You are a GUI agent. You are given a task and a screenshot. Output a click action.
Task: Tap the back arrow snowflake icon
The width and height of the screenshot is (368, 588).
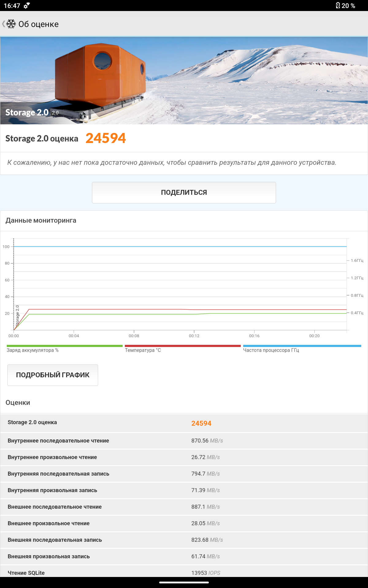click(x=9, y=24)
